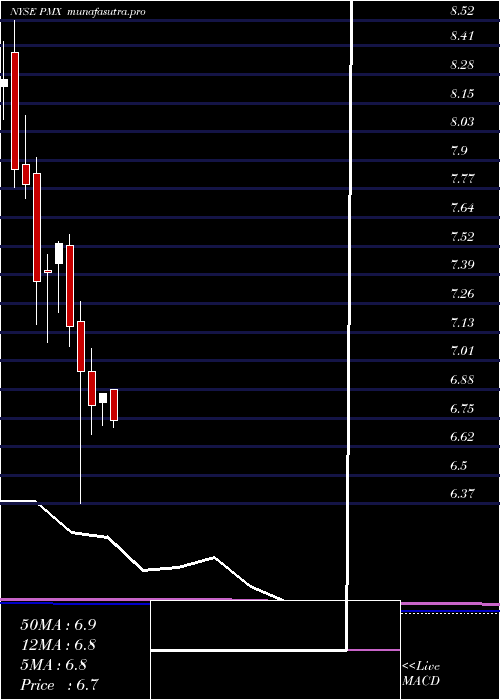Select the 6.5 price axis label
500x700 pixels.
click(459, 465)
